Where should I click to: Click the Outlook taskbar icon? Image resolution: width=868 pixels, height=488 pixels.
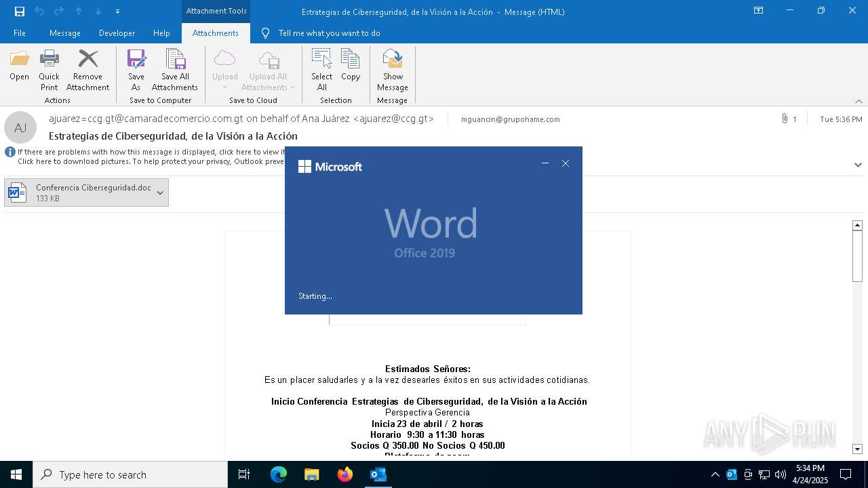coord(378,474)
